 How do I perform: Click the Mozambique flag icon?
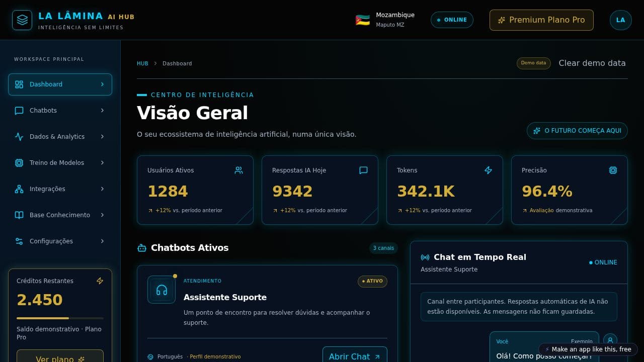point(363,20)
